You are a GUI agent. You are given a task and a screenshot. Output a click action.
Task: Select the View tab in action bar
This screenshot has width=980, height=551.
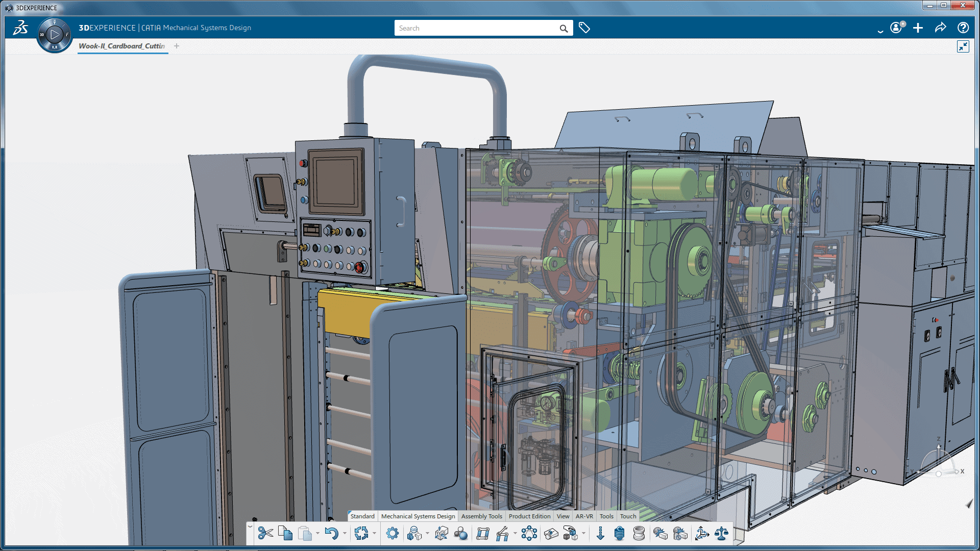click(562, 516)
